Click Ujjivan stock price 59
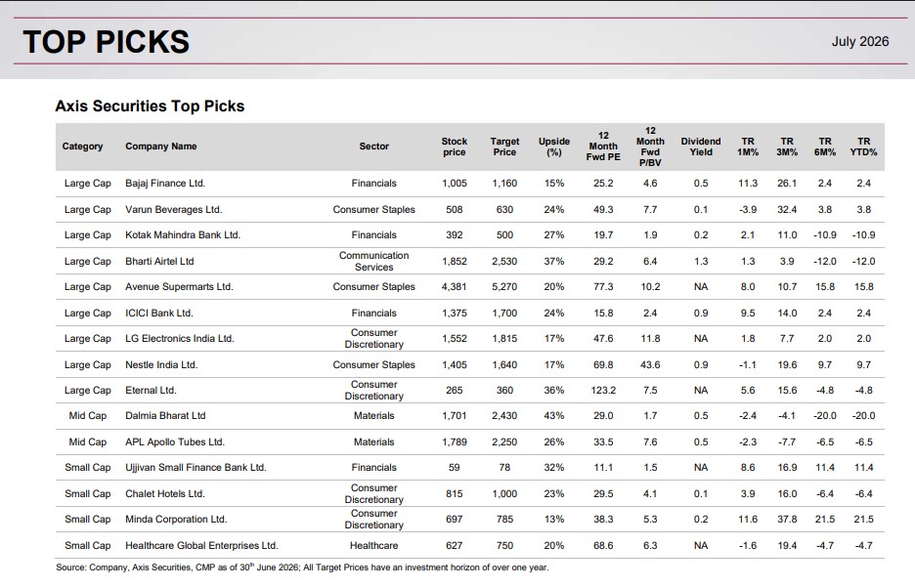The height and width of the screenshot is (588, 915). 454,468
